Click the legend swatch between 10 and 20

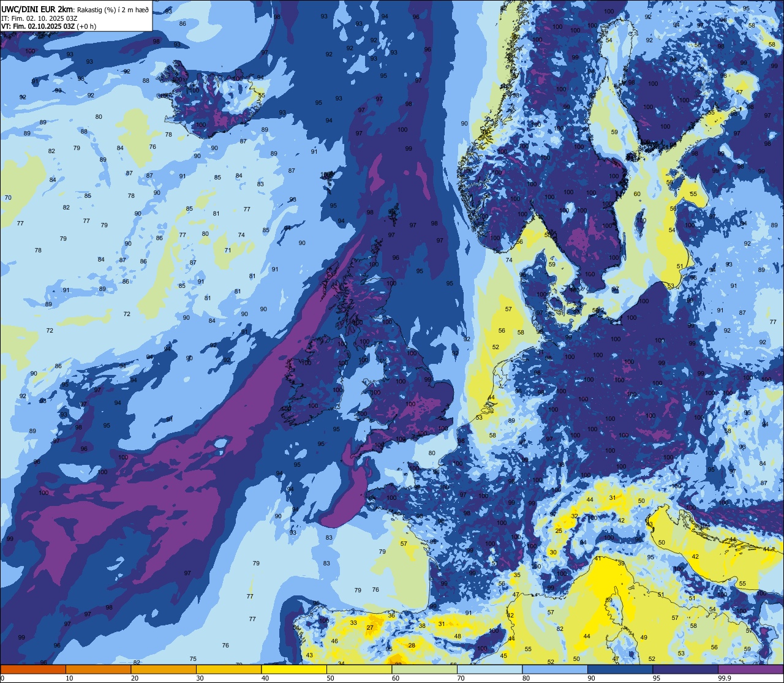(x=98, y=669)
